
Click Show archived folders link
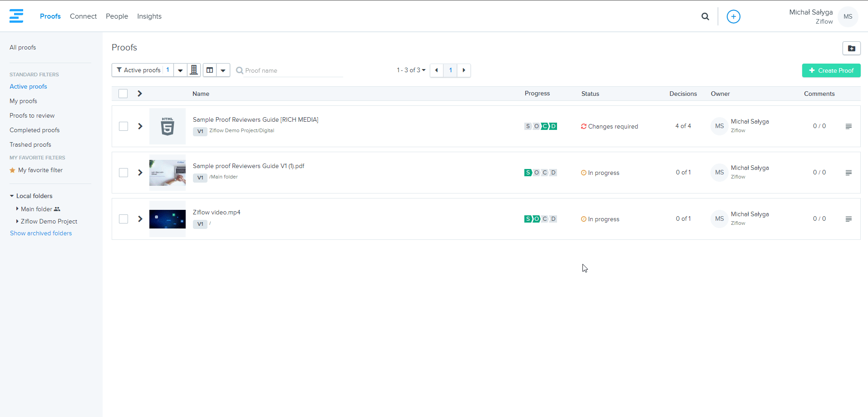(x=41, y=233)
